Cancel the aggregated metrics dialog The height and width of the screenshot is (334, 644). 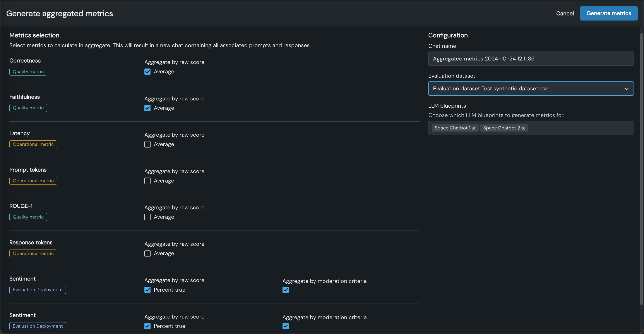coord(565,14)
